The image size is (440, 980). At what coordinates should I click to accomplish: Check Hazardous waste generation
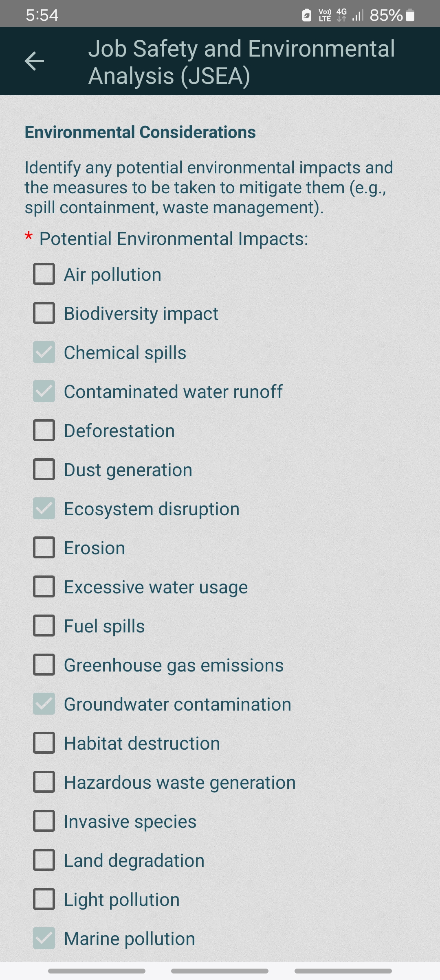44,782
